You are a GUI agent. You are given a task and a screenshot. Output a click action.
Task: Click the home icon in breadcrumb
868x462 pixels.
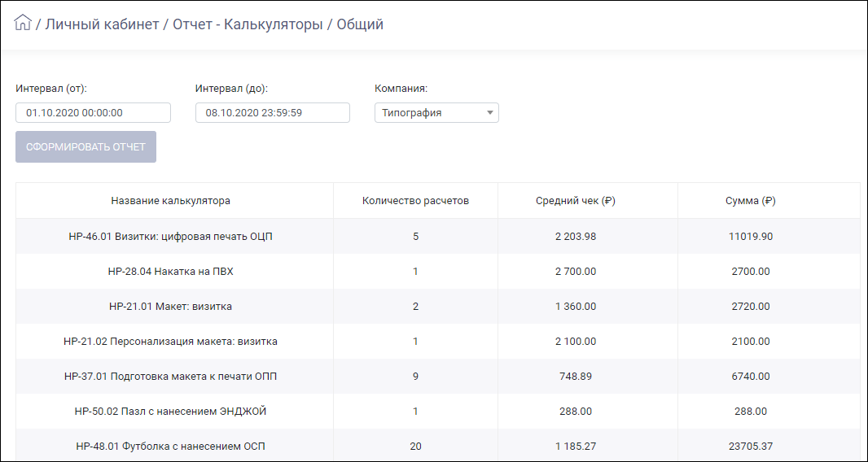[x=23, y=24]
